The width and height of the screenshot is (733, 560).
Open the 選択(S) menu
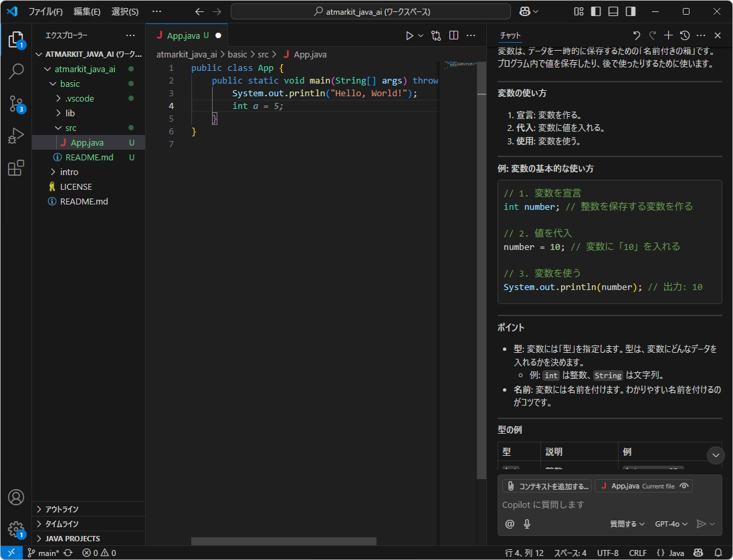tap(124, 11)
